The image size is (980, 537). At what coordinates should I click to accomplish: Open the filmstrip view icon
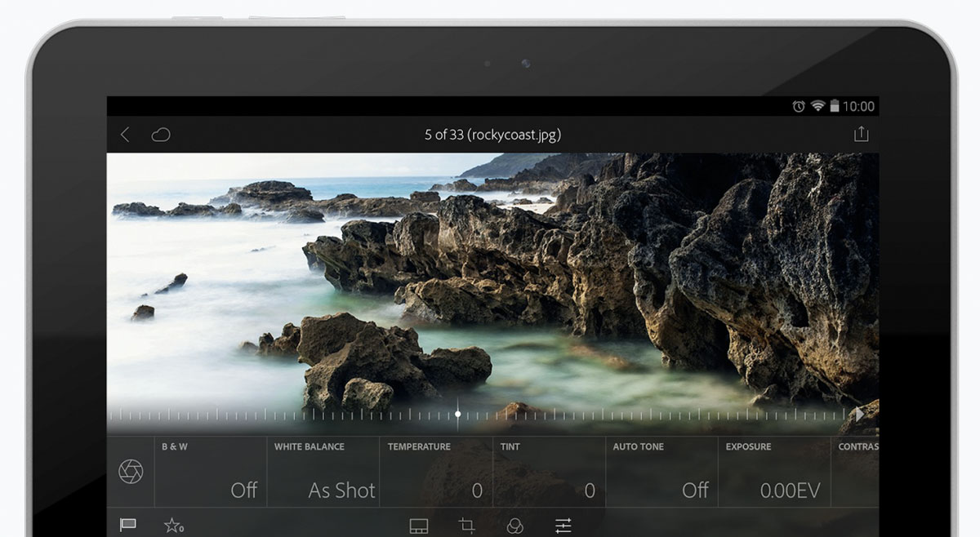pos(418,526)
